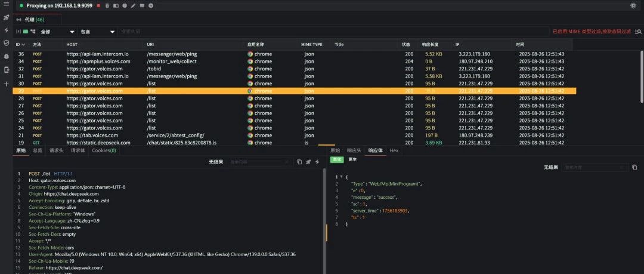Open the 包含 match-mode dropdown

pyautogui.click(x=97, y=32)
